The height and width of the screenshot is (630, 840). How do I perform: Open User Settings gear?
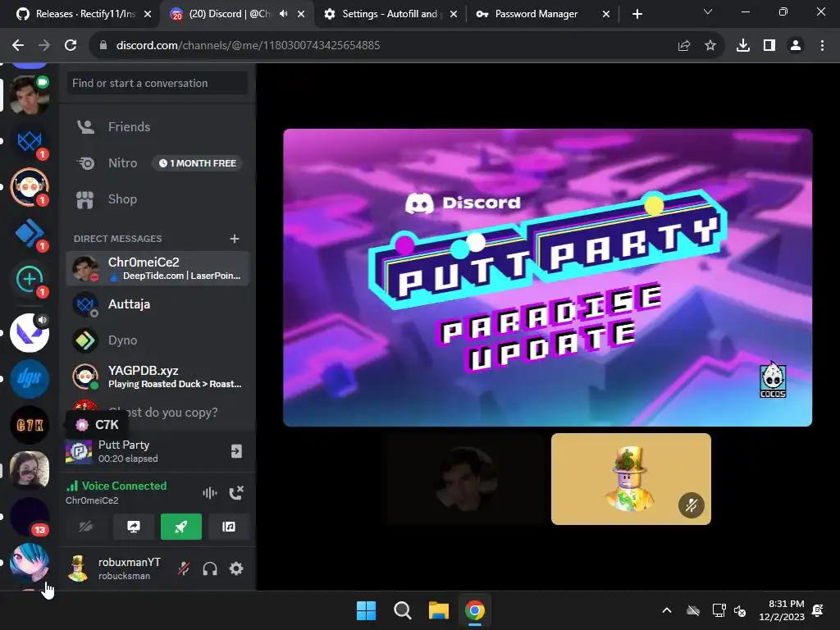point(236,568)
